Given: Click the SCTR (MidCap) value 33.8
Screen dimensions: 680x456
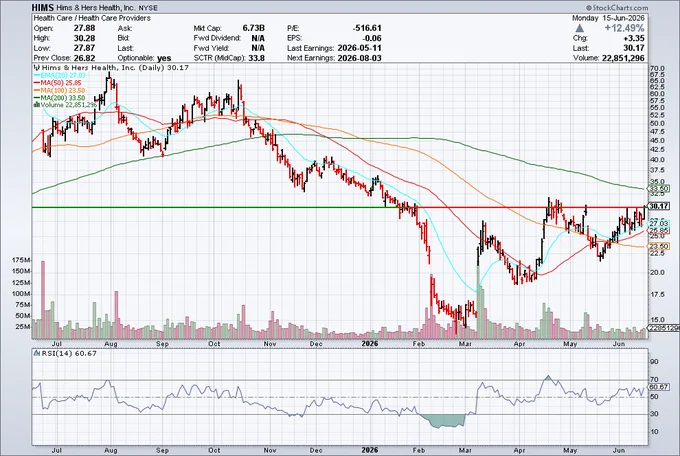Looking at the screenshot, I should (257, 58).
